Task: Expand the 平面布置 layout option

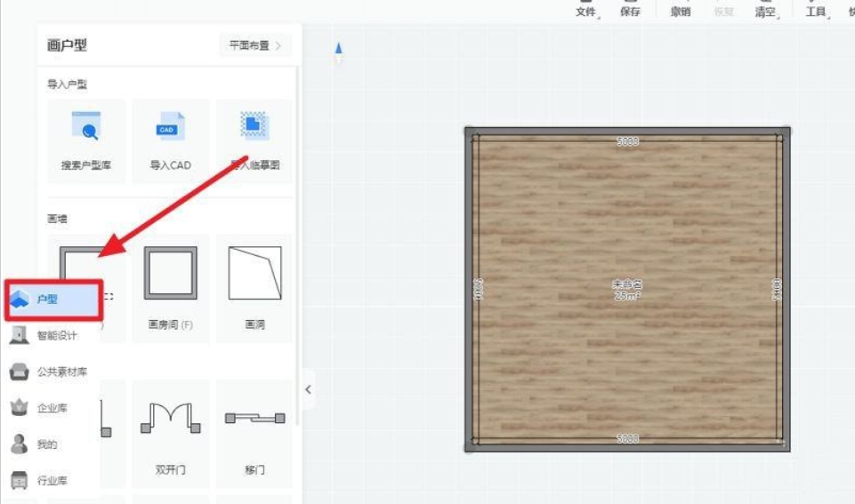Action: (x=254, y=45)
